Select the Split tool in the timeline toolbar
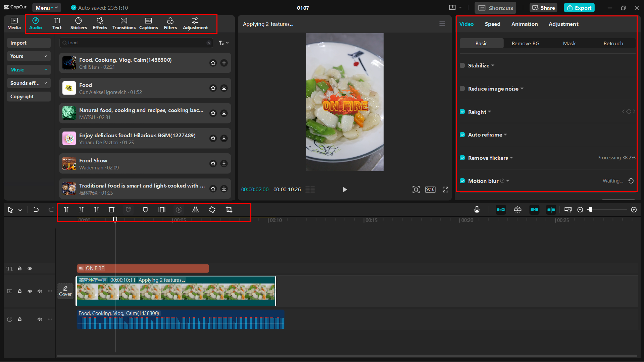 66,209
